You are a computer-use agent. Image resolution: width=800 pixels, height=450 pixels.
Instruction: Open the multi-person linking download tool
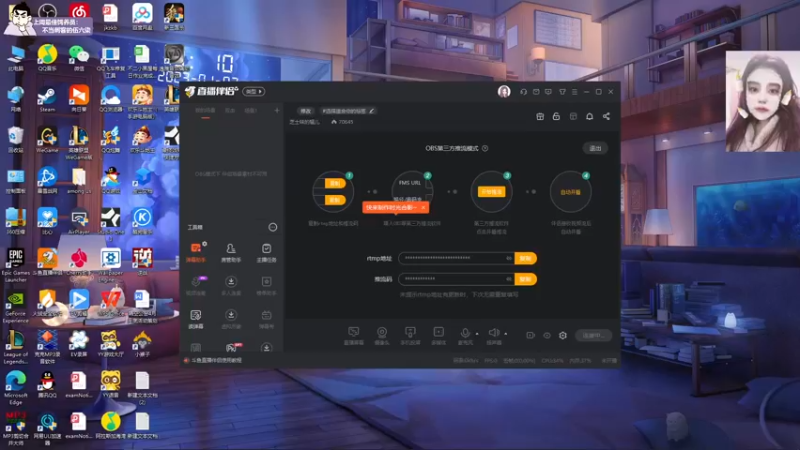[231, 286]
